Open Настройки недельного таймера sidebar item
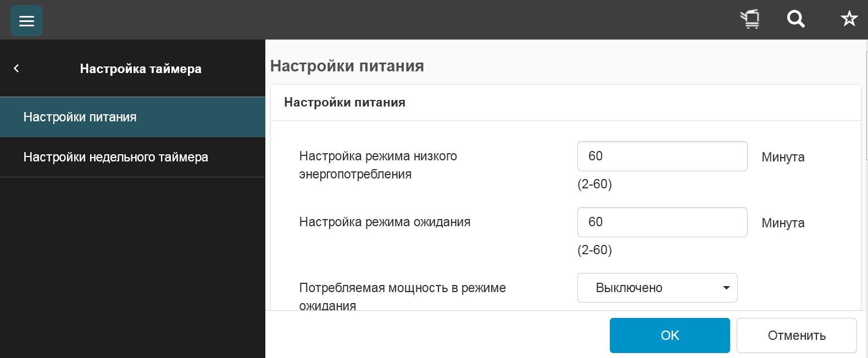 (115, 157)
